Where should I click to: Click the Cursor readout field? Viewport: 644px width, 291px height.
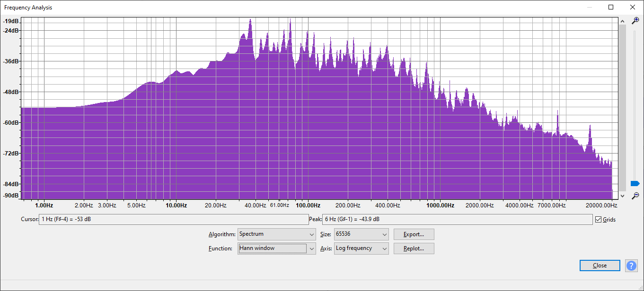coord(173,220)
